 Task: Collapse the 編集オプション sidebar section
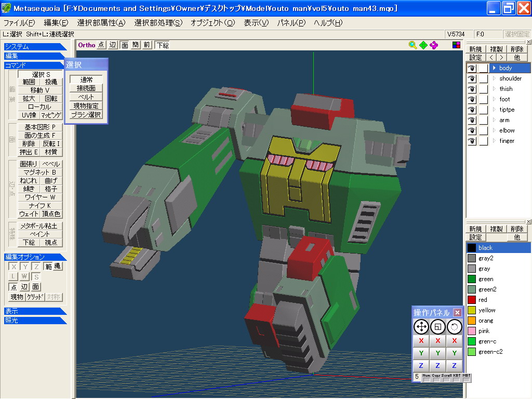pyautogui.click(x=35, y=257)
